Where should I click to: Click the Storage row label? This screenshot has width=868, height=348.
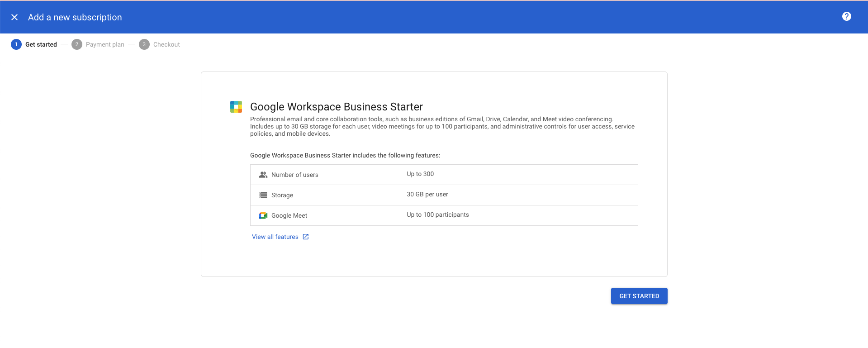pyautogui.click(x=282, y=195)
